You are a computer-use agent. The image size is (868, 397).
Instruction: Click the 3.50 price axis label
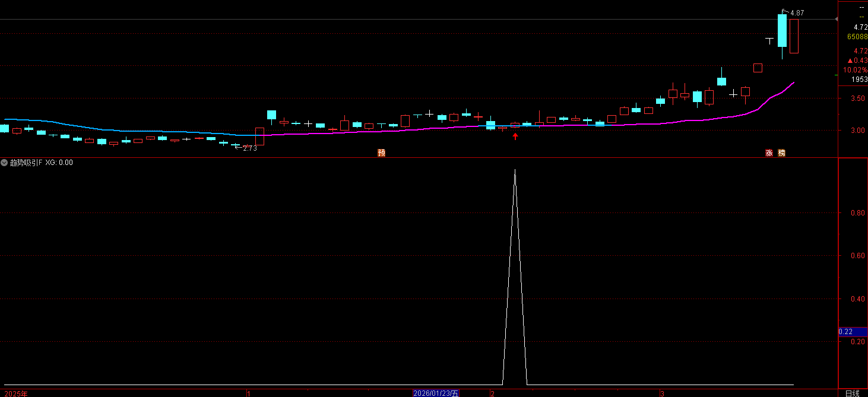coord(857,98)
